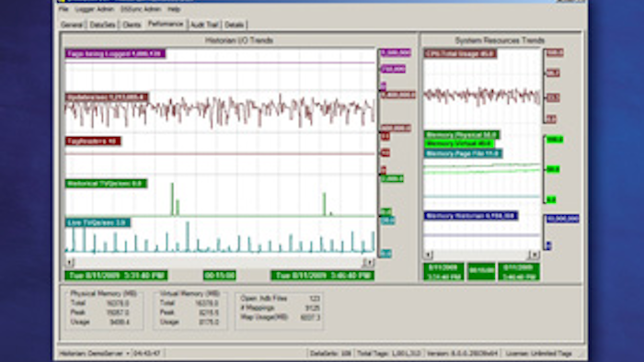Open the DSSync Admin menu

point(141,9)
